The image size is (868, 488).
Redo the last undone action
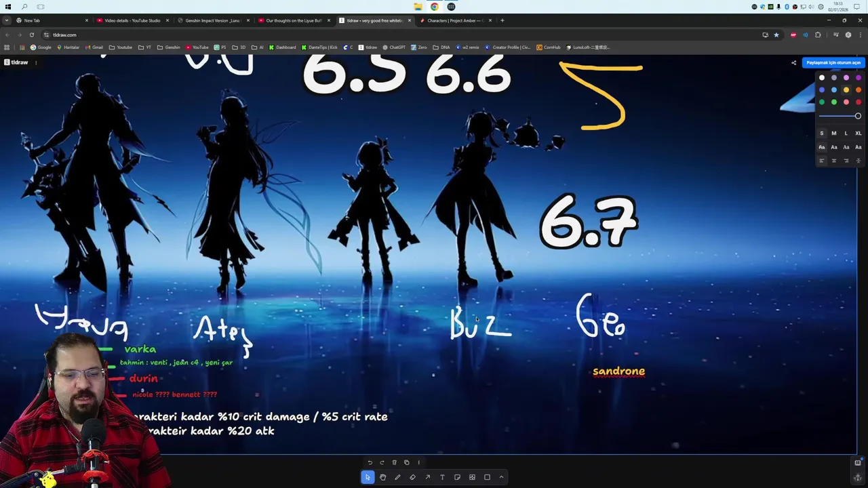(382, 462)
